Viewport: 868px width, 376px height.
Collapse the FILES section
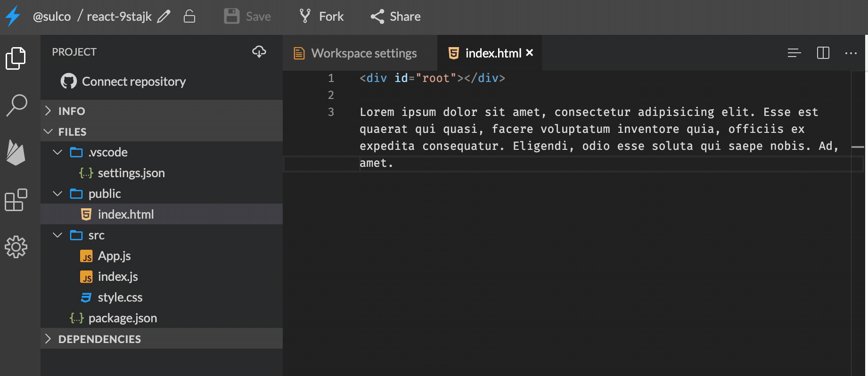coord(162,131)
